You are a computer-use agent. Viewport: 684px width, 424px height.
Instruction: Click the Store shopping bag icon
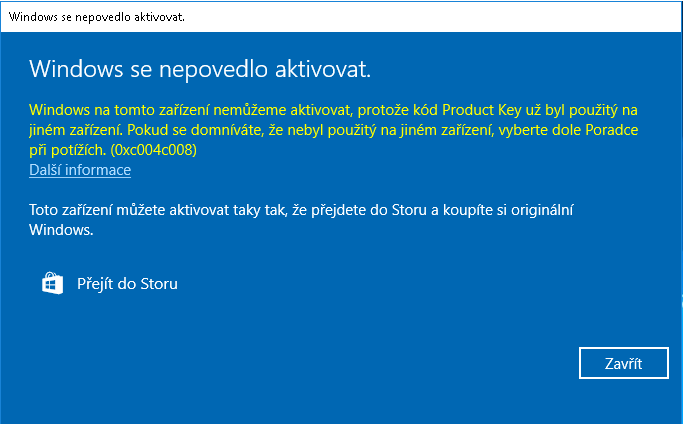coord(52,284)
